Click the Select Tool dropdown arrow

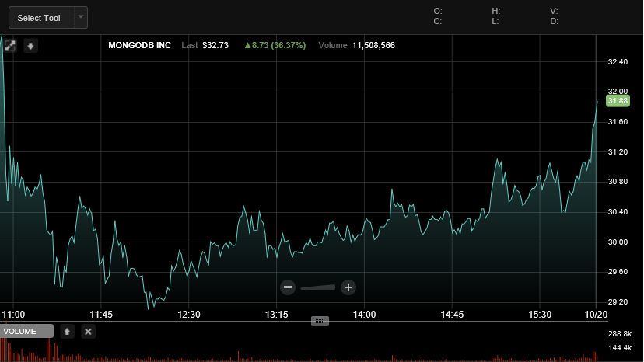81,17
